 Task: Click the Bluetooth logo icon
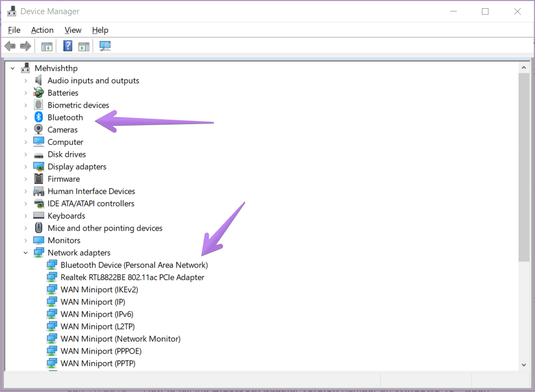point(38,117)
